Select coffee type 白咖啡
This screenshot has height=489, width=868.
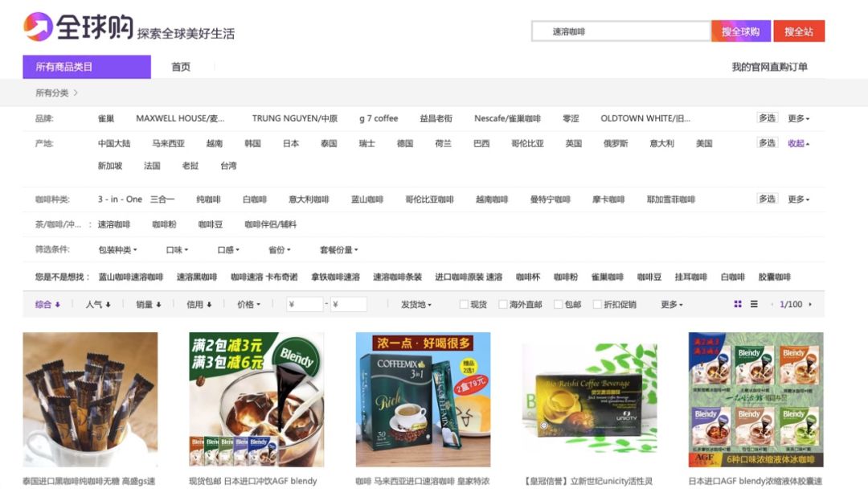click(x=255, y=199)
